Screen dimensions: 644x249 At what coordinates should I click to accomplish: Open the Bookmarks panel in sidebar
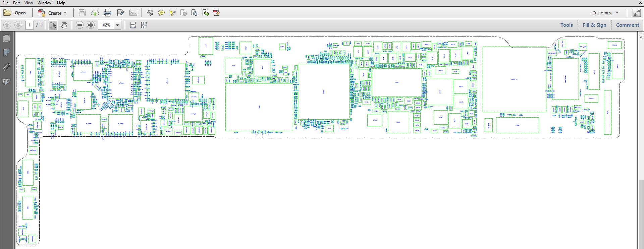[x=6, y=53]
